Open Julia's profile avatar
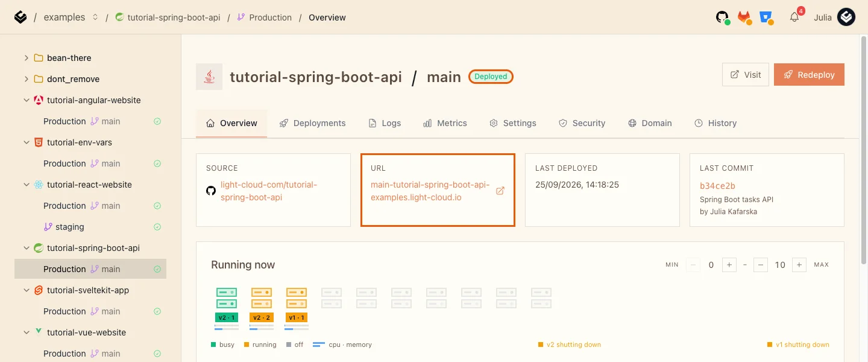Screen dimensions: 868x362 [x=846, y=17]
